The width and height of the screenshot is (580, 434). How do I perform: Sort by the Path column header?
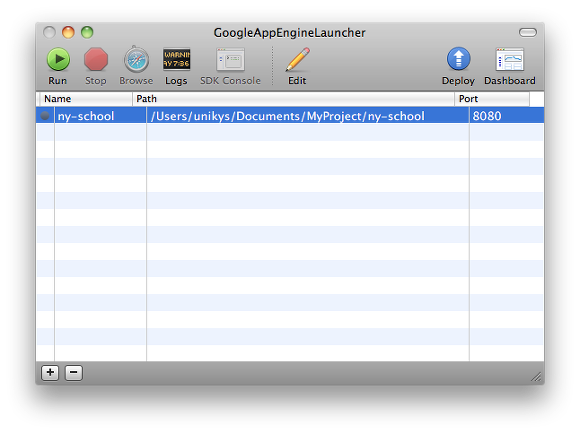(293, 99)
